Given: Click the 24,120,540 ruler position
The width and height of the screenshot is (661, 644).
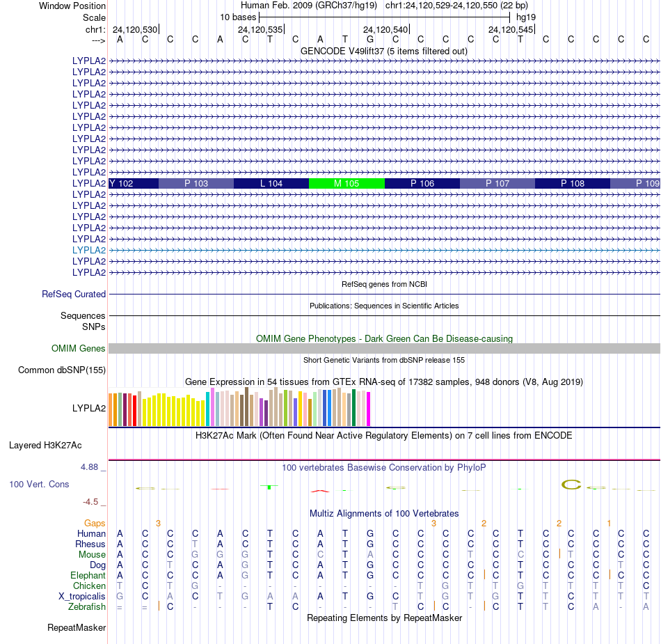Looking at the screenshot, I should point(385,29).
